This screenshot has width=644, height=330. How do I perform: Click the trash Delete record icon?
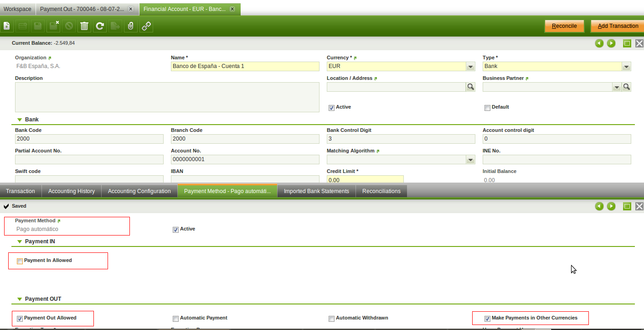(84, 26)
